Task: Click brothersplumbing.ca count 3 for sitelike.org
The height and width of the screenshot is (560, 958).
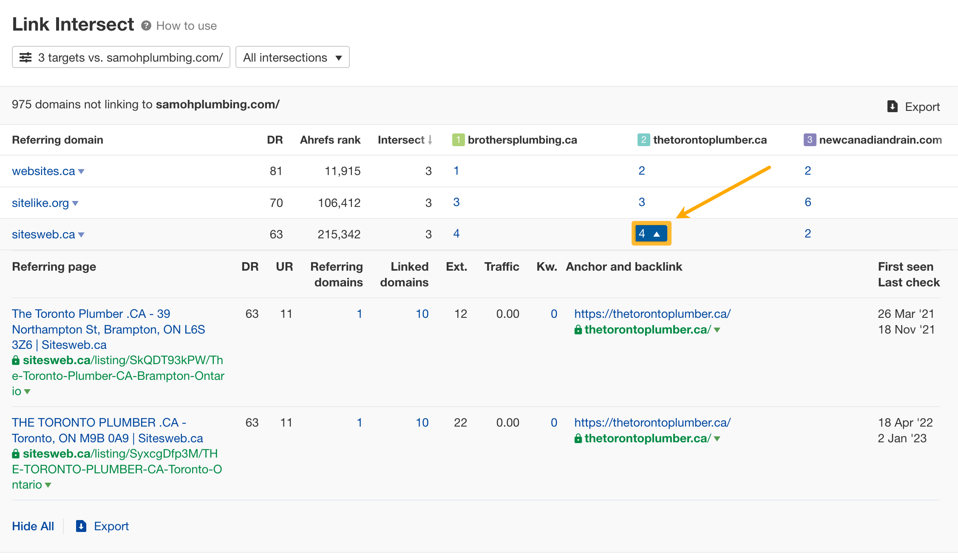Action: pos(456,202)
